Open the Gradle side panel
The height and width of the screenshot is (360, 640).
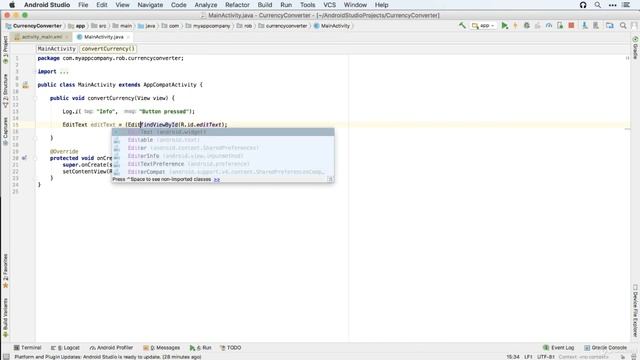point(635,48)
